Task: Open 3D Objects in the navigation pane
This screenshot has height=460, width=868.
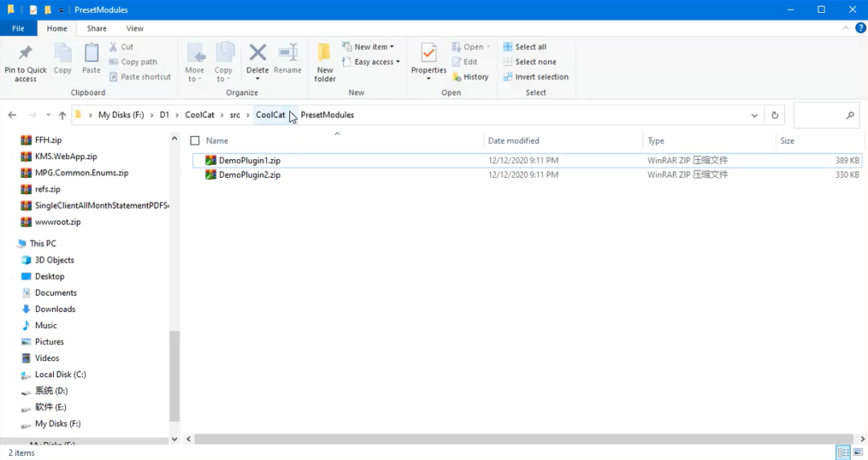Action: pyautogui.click(x=55, y=260)
